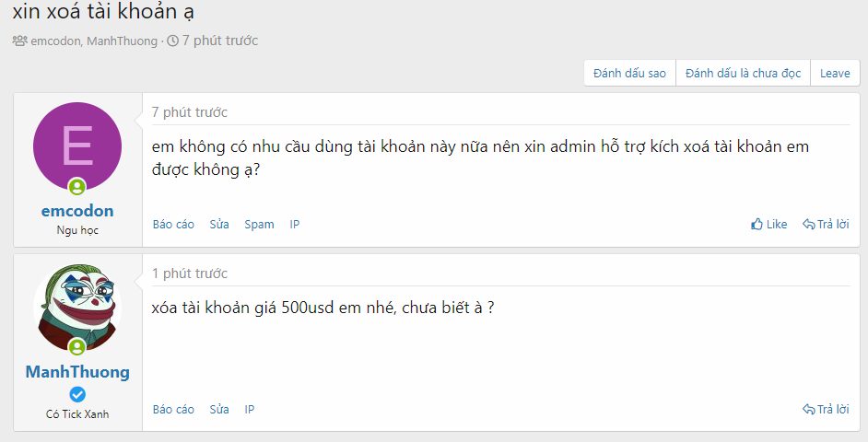Click the 1 phút trước timestamp
Viewport: 868px width, 442px height.
point(190,273)
